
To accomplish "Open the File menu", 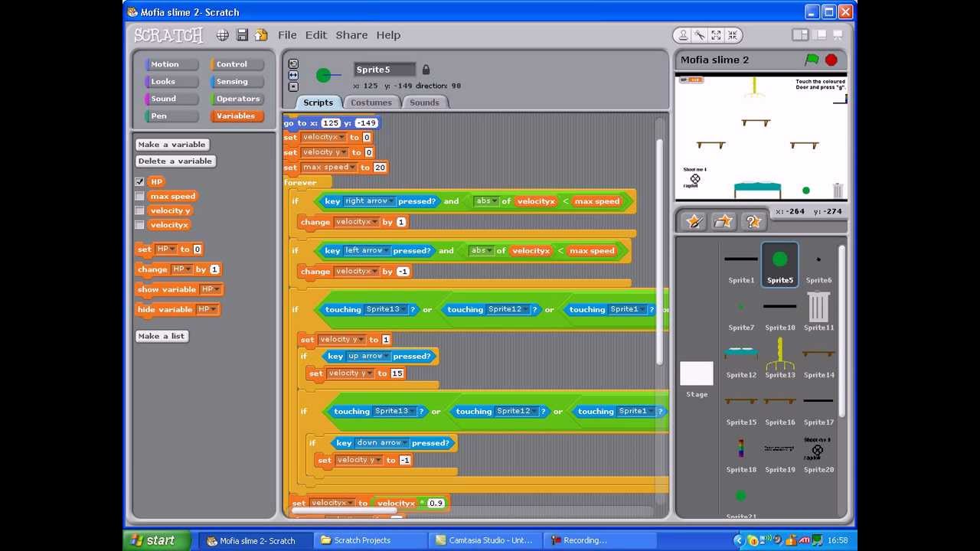I will (287, 35).
